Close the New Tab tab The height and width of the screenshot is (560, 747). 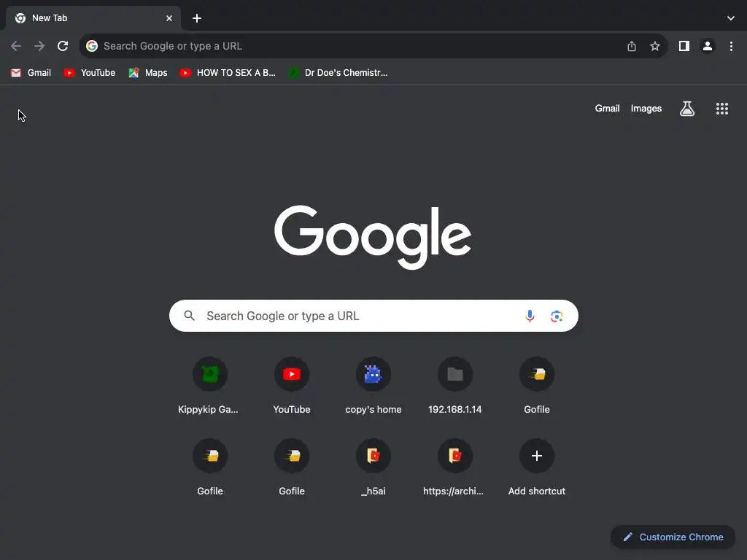coord(169,18)
